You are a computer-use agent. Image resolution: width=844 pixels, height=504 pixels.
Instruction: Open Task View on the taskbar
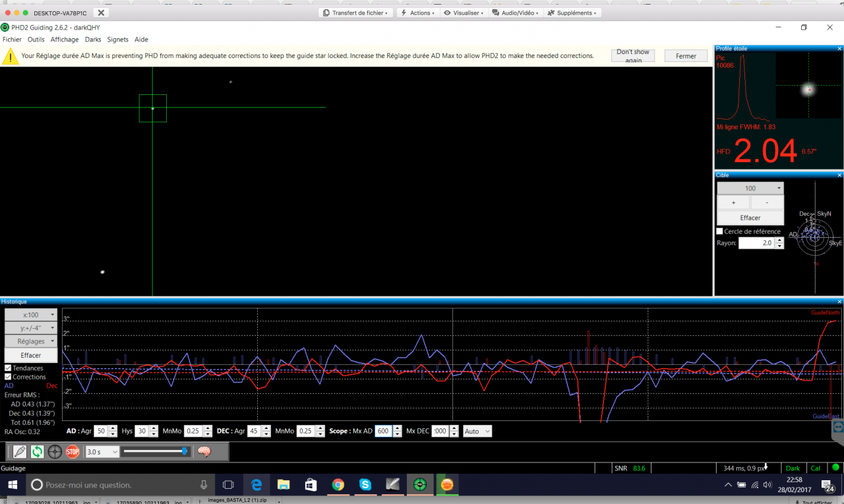[228, 485]
